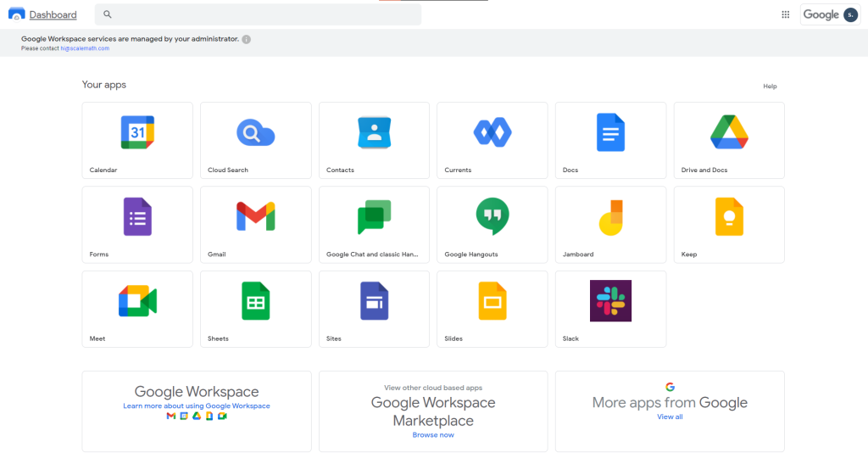Open the Forms app icon
868x464 pixels.
coord(137,216)
